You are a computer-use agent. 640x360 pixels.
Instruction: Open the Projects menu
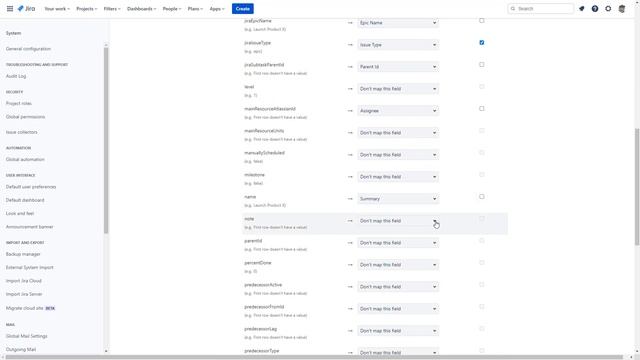click(x=87, y=9)
